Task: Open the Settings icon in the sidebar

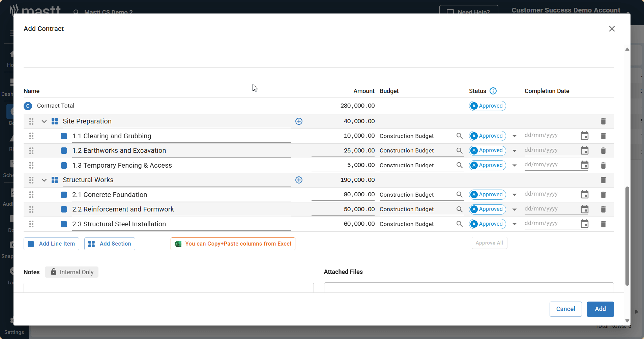Action: pyautogui.click(x=12, y=320)
